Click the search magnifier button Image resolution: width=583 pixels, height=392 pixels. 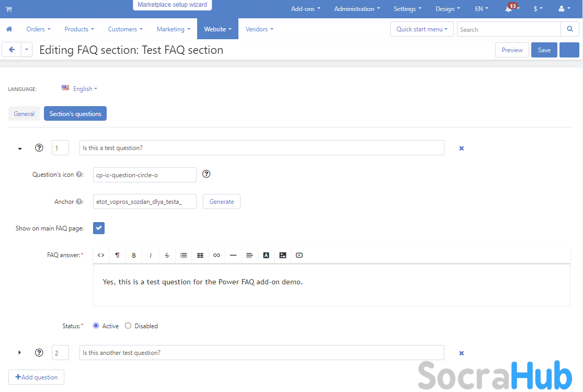(569, 29)
